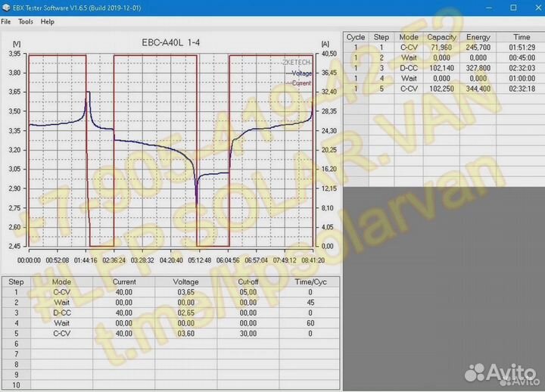Click the Energy column header in results table

478,37
